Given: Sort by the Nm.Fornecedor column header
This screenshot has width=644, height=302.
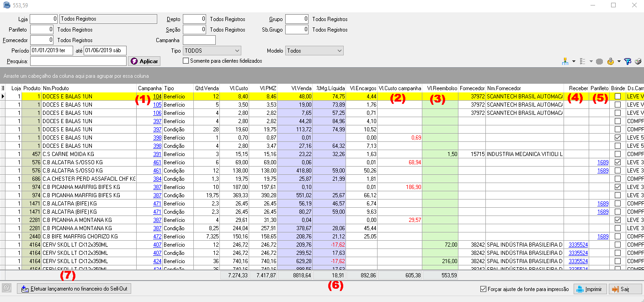Looking at the screenshot, I should point(525,88).
